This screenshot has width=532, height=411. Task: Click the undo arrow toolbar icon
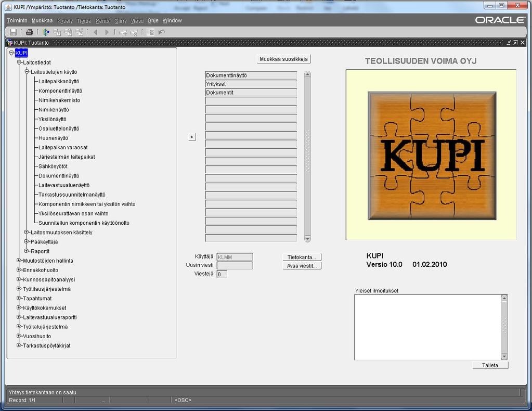coord(162,32)
